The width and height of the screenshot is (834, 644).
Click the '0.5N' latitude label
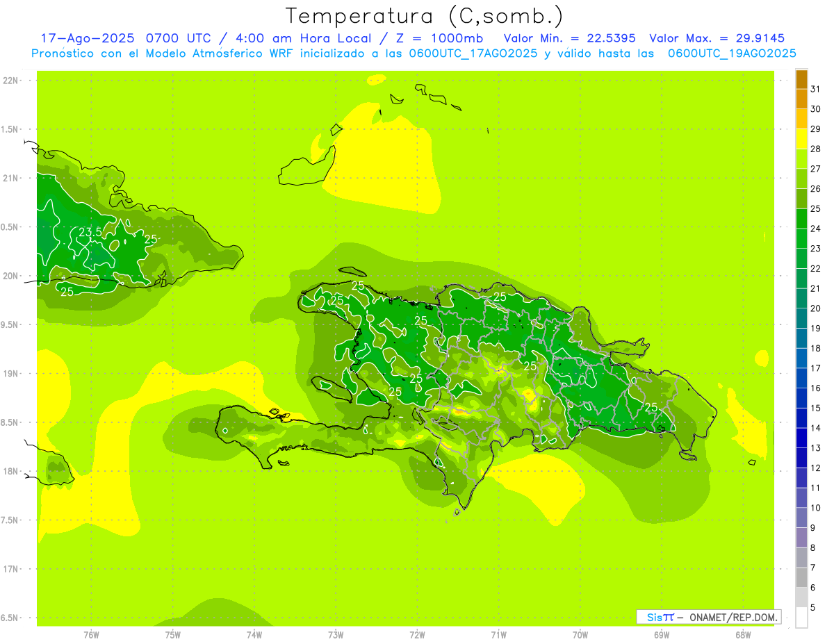(10, 227)
